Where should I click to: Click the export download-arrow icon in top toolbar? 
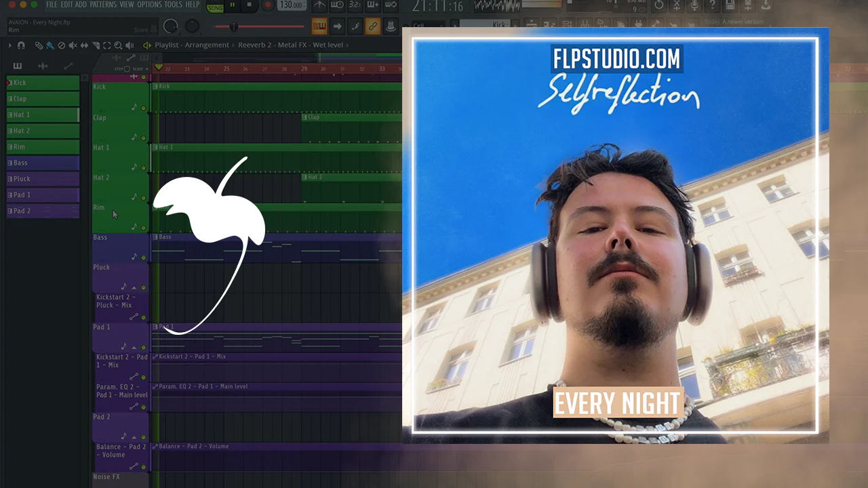click(767, 5)
